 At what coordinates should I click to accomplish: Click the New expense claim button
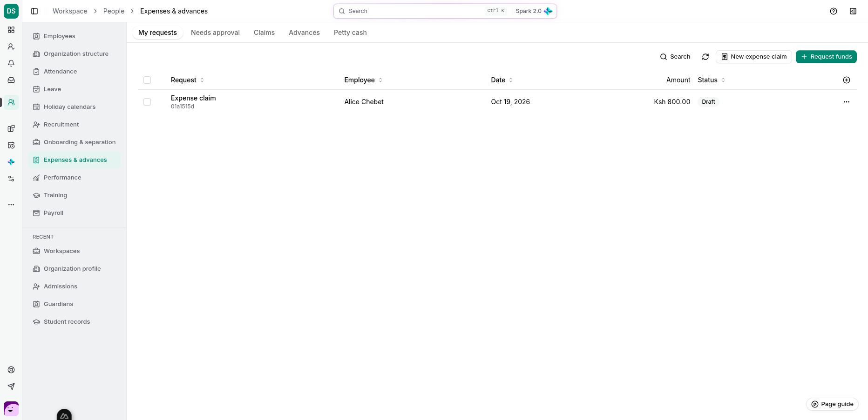(x=753, y=57)
